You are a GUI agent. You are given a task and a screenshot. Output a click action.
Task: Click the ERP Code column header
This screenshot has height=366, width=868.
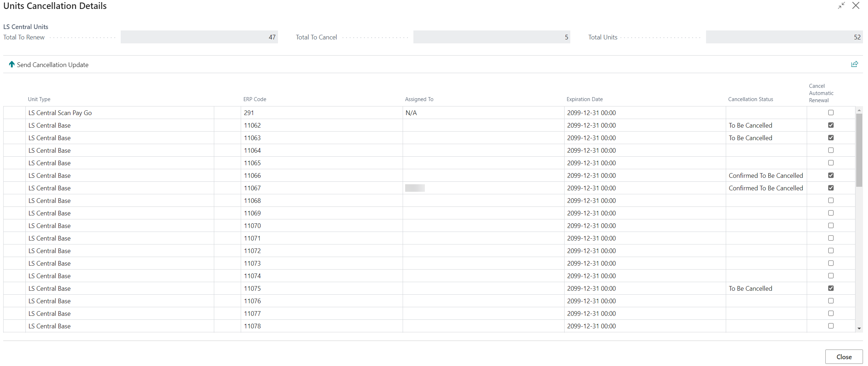point(255,99)
